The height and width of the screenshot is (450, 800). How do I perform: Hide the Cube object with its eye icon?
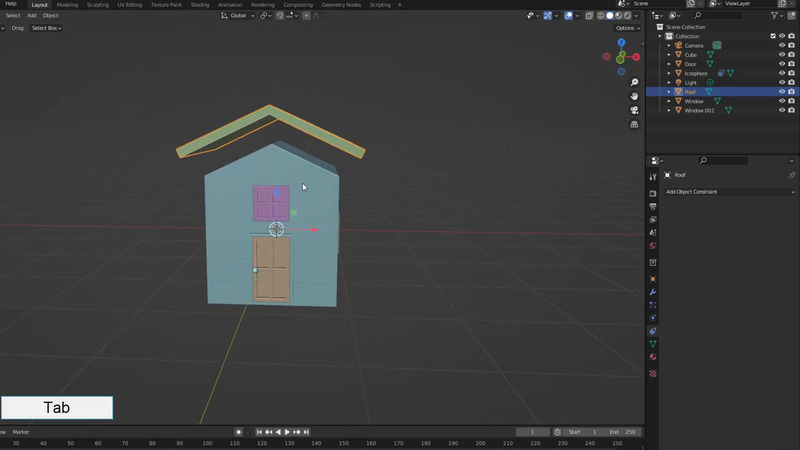[x=782, y=55]
